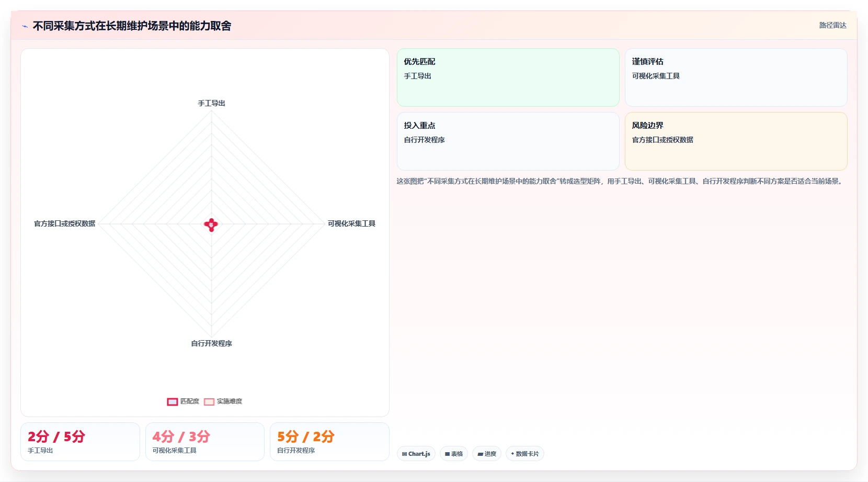Viewport: 868px width, 482px height.
Task: Click the 匹配度 legend label
Action: (190, 401)
